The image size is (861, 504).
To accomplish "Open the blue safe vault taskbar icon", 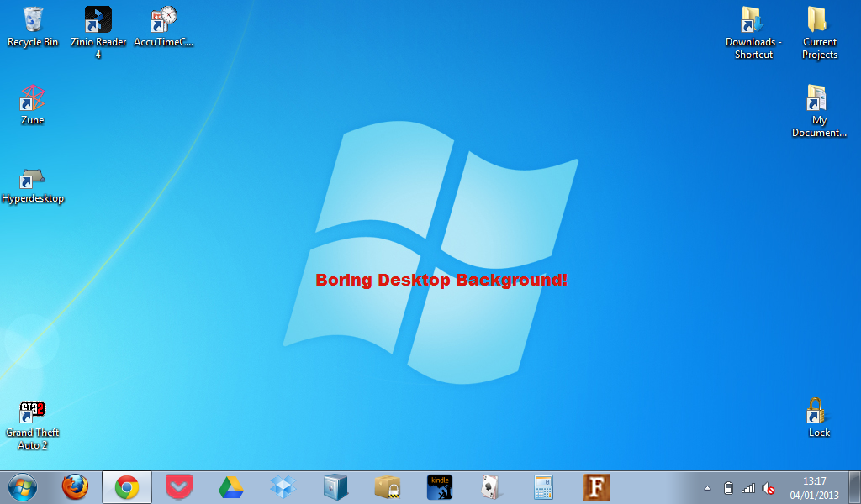I will point(335,487).
